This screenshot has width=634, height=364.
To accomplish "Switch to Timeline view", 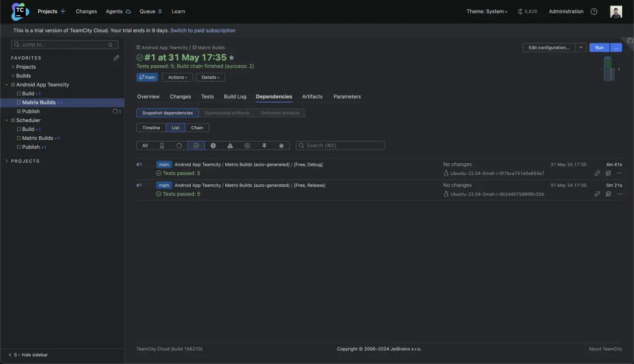I will 151,128.
